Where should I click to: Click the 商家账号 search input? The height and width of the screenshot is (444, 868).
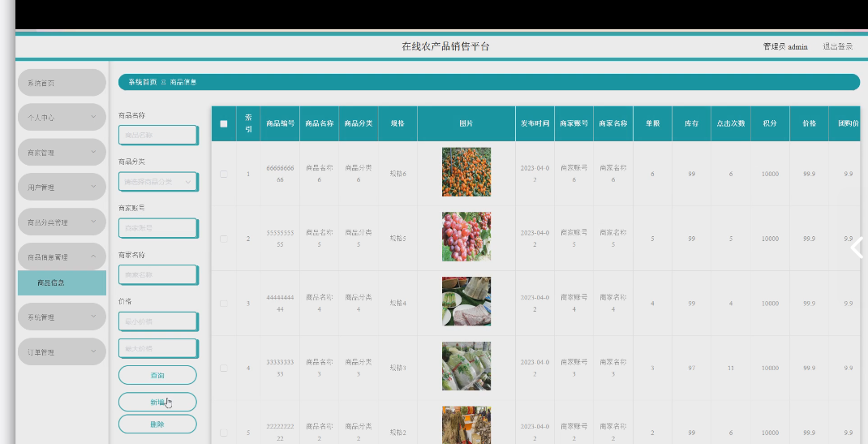[157, 227]
